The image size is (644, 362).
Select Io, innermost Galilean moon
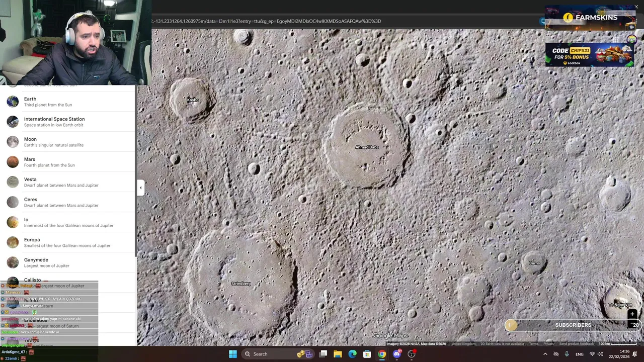tap(67, 222)
